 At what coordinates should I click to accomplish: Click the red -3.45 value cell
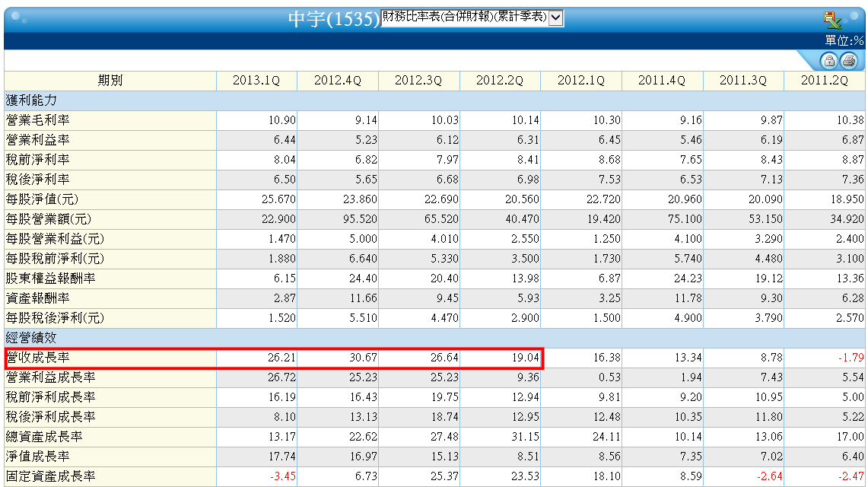pyautogui.click(x=256, y=476)
